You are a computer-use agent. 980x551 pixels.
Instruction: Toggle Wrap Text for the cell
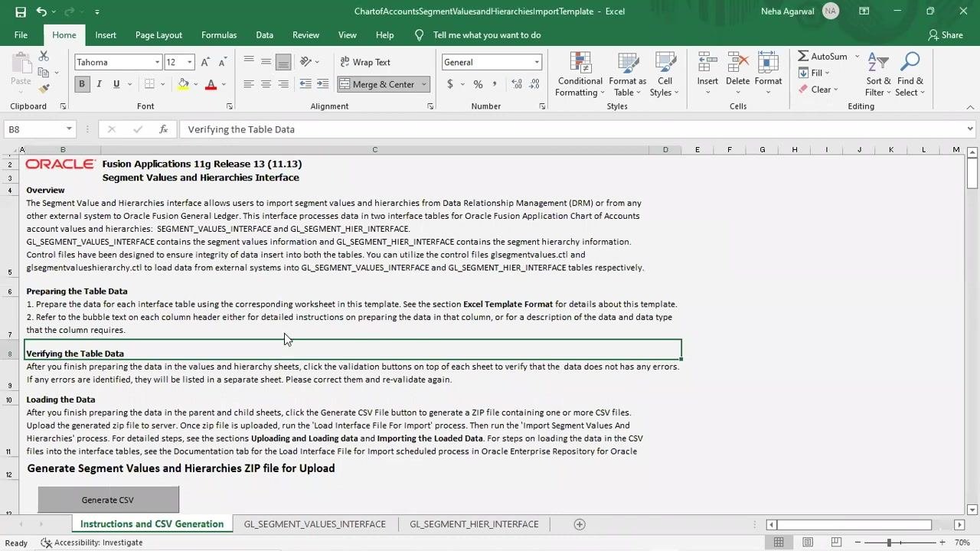point(364,62)
